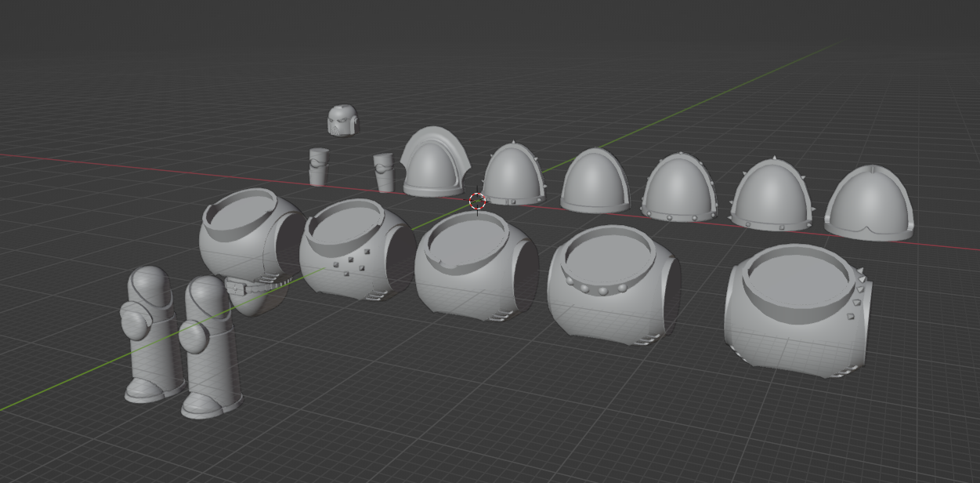Select the spiked shoulder pad beside the 3D cursor
Viewport: 980px width, 483px height.
[514, 175]
